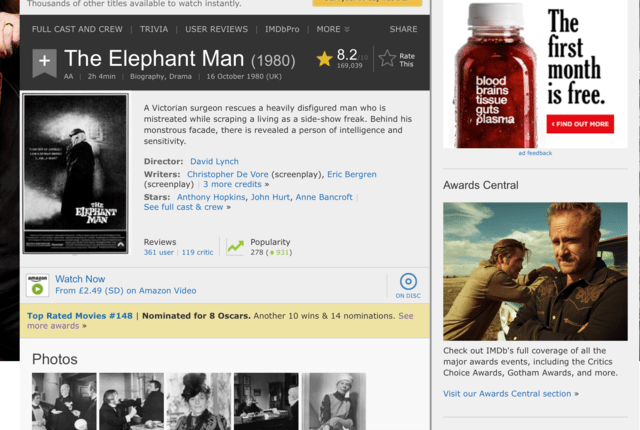Screen dimensions: 640x430
Task: Click the 8.2 rating value
Action: click(347, 55)
